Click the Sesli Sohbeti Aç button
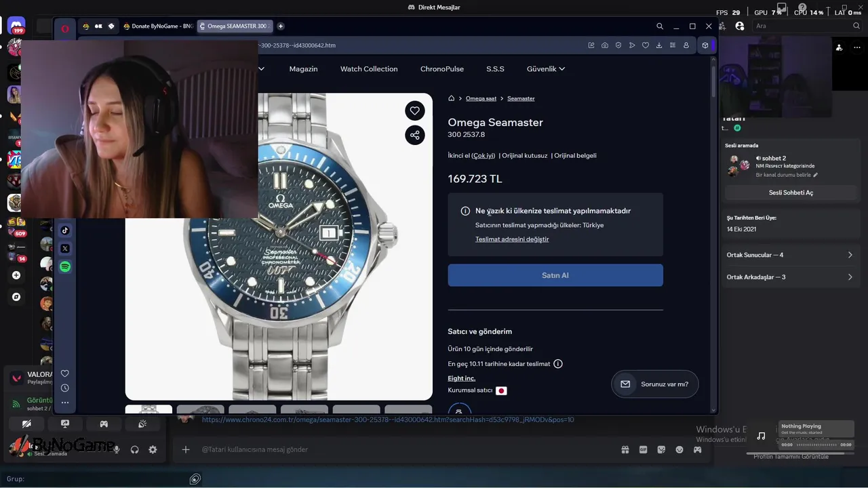The image size is (868, 488). click(791, 192)
